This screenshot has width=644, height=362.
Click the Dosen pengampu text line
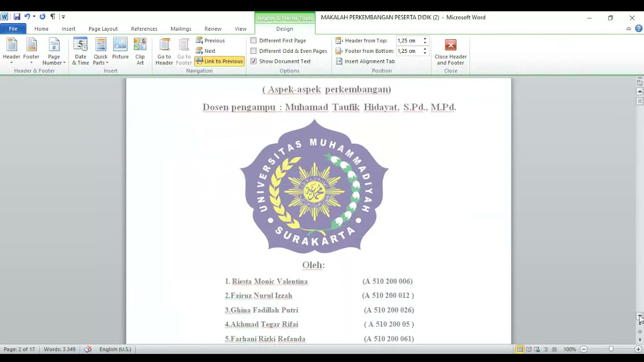[x=329, y=107]
